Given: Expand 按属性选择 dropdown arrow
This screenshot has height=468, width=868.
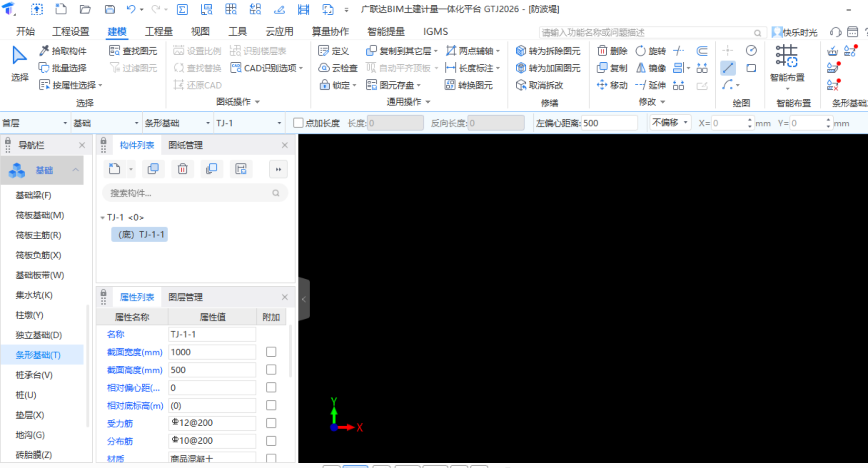Looking at the screenshot, I should point(100,86).
